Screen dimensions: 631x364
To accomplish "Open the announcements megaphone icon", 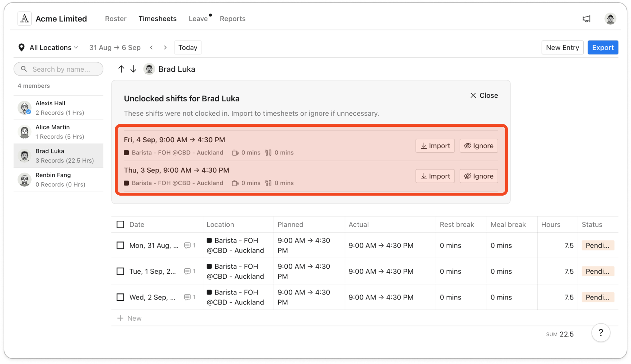I will pos(587,19).
